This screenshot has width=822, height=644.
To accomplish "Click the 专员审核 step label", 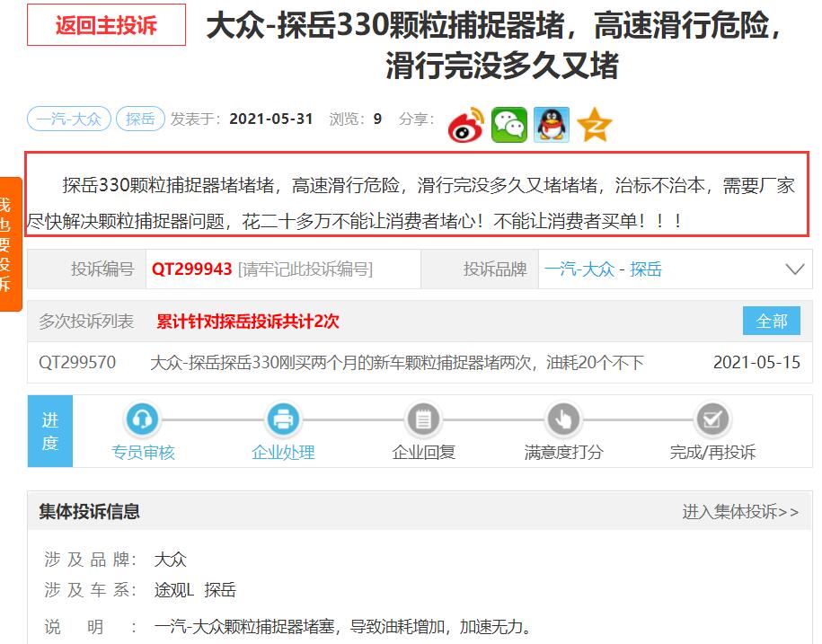I will [143, 452].
